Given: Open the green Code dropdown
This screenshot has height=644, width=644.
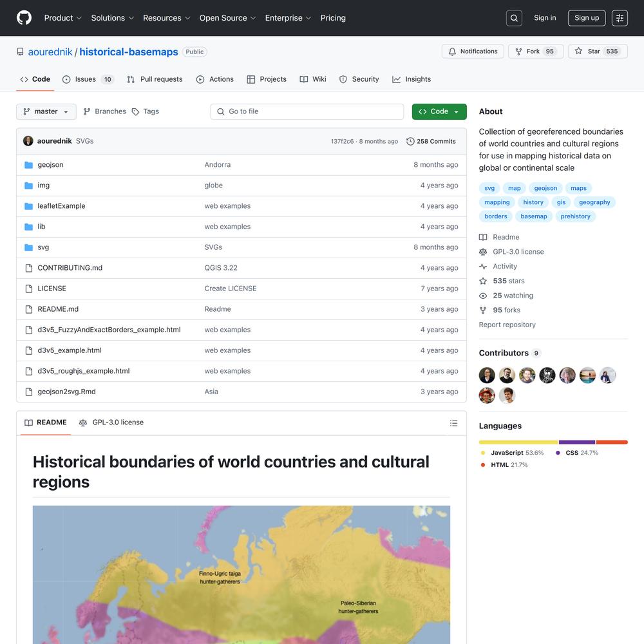Looking at the screenshot, I should tap(439, 111).
